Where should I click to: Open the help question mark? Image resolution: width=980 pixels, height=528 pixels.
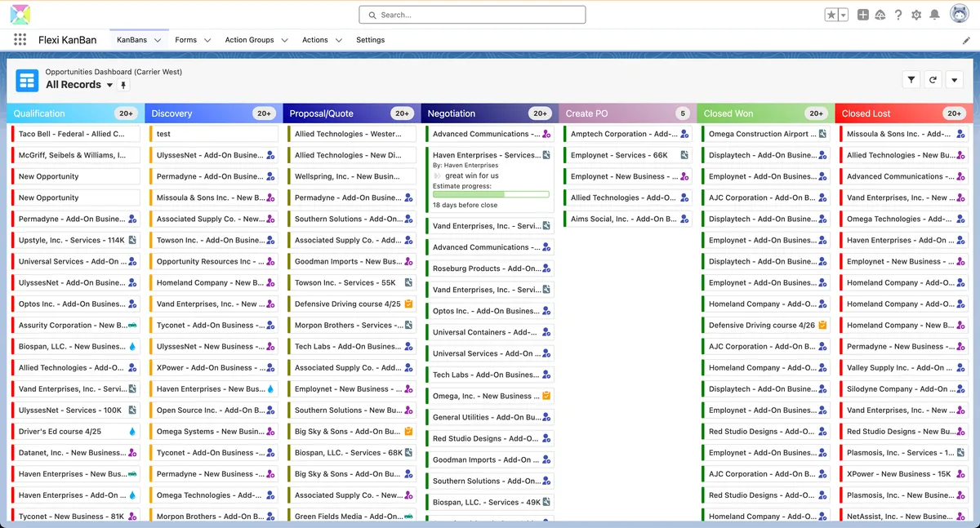click(x=898, y=15)
